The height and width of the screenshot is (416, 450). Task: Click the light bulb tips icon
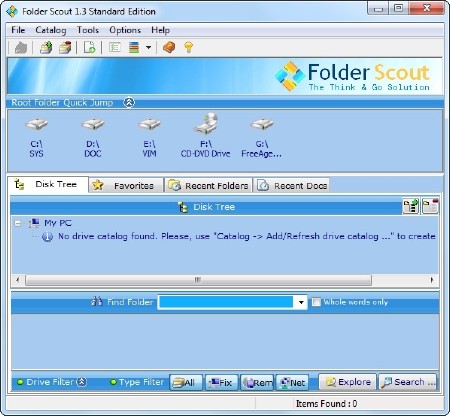click(188, 47)
